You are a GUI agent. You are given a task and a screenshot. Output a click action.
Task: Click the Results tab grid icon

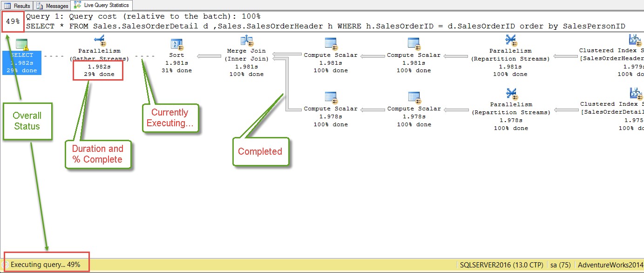(7, 6)
